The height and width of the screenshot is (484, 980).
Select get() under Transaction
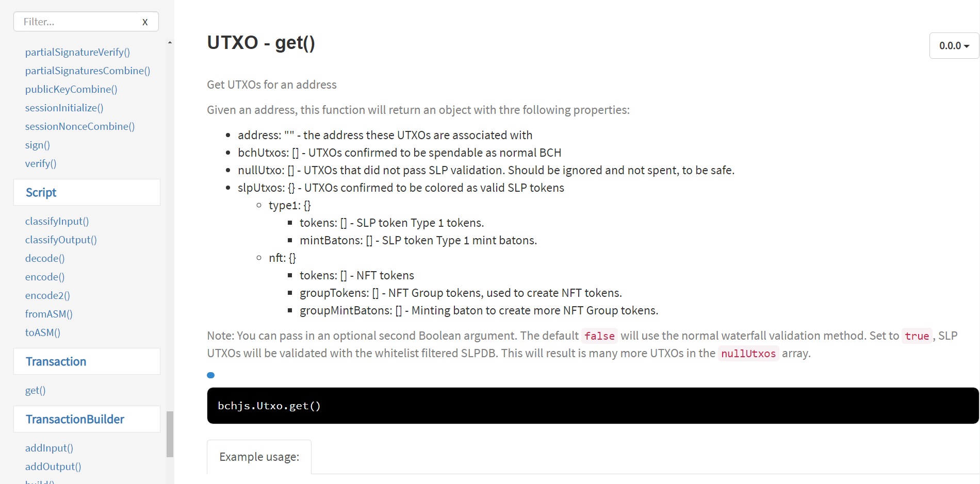click(x=36, y=390)
